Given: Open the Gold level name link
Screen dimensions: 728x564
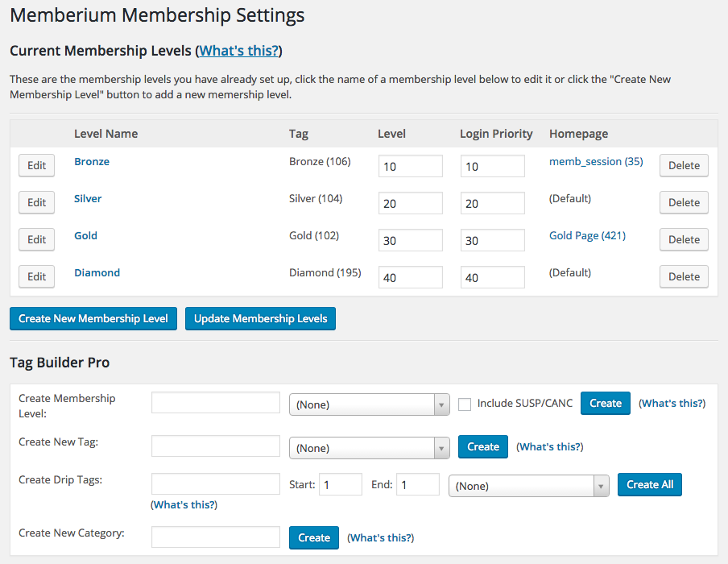Looking at the screenshot, I should pyautogui.click(x=86, y=235).
